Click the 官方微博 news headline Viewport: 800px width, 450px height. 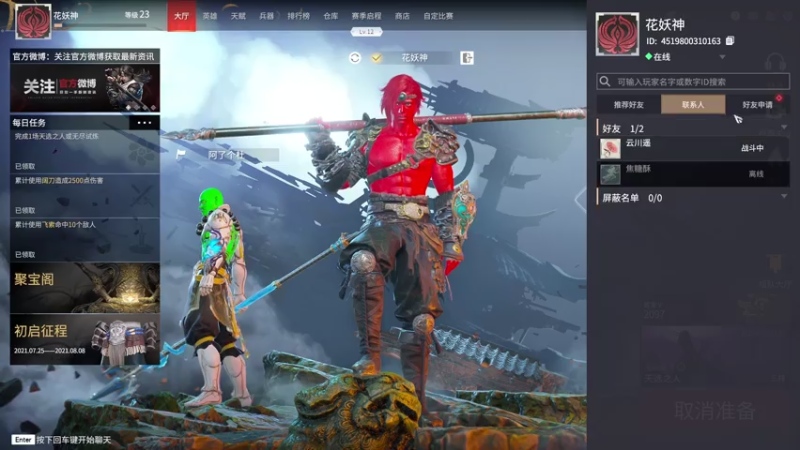[x=84, y=57]
